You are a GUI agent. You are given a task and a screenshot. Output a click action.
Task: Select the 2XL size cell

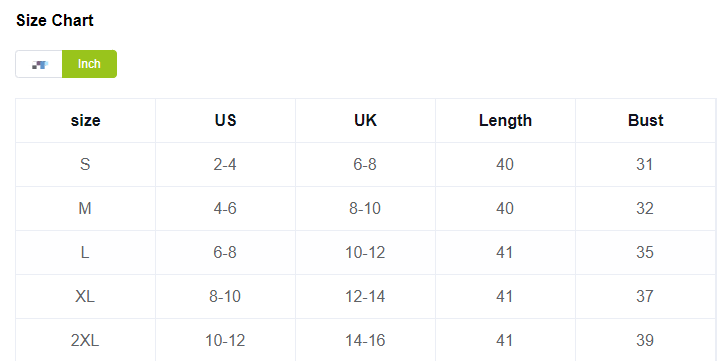(85, 340)
